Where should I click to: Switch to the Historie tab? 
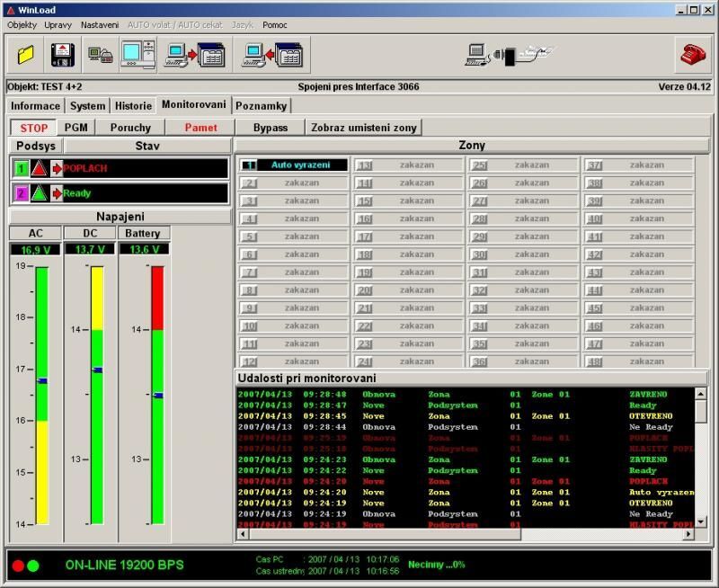tap(133, 106)
